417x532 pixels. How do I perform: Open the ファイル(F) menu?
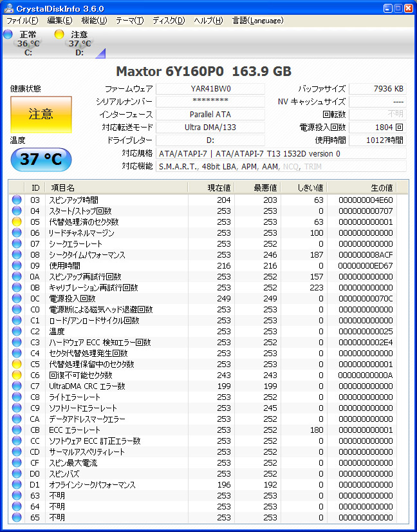tap(22, 21)
